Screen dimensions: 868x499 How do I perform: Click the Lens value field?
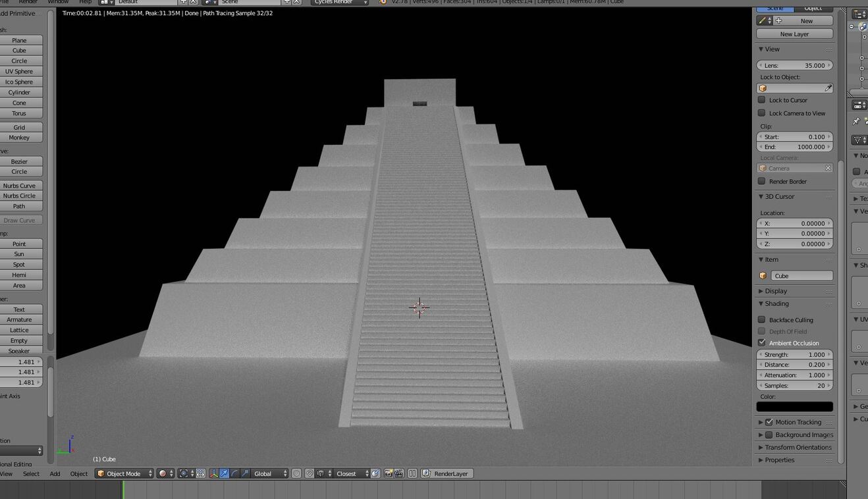794,66
